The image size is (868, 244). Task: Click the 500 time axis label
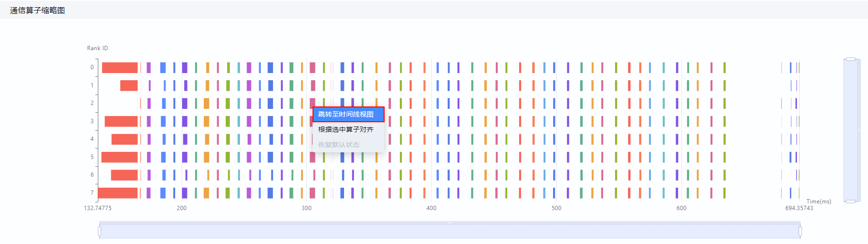(x=556, y=208)
